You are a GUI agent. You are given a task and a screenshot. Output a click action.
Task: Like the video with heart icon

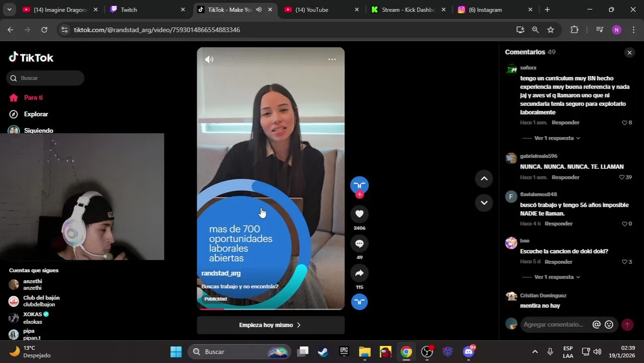359,214
